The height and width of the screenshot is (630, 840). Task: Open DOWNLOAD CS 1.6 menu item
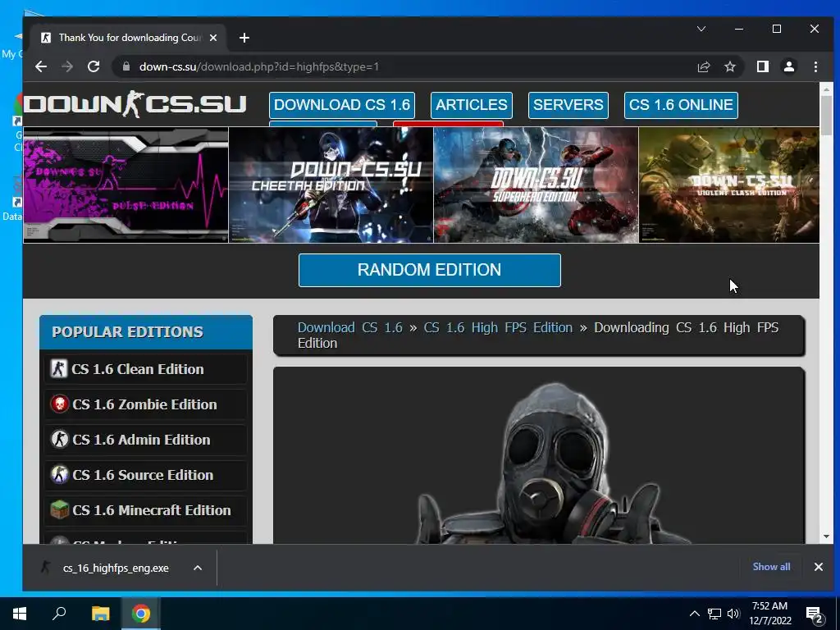point(342,105)
